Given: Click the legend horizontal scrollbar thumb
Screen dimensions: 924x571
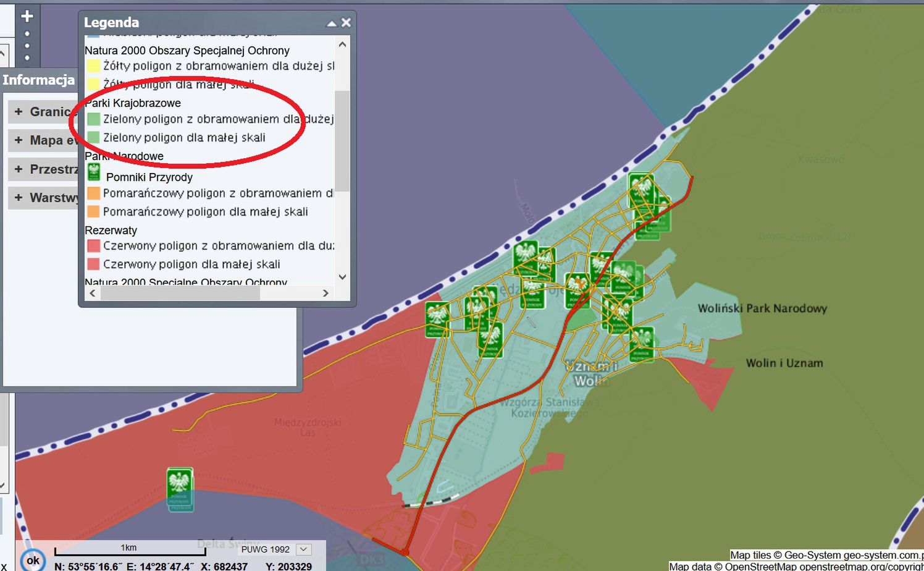Looking at the screenshot, I should pos(180,293).
